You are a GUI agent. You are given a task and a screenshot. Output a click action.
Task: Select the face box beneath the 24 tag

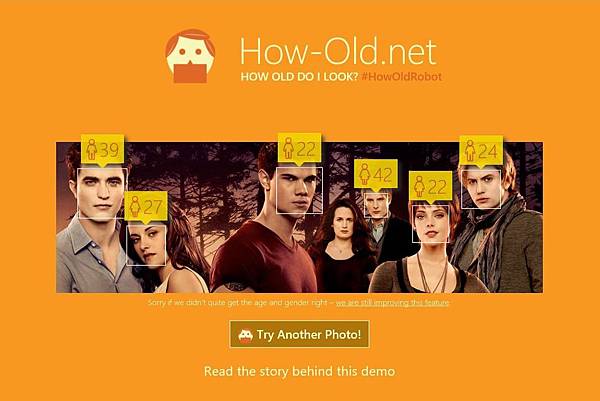[x=481, y=189]
